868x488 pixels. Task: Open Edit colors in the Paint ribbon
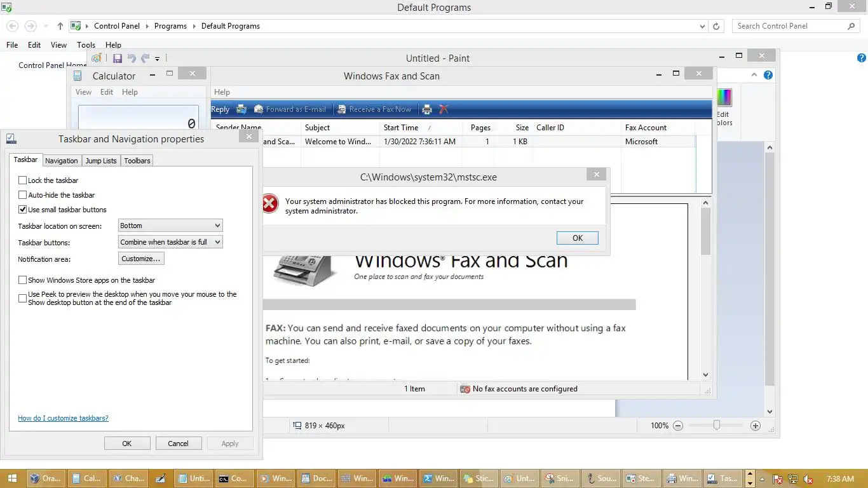724,107
